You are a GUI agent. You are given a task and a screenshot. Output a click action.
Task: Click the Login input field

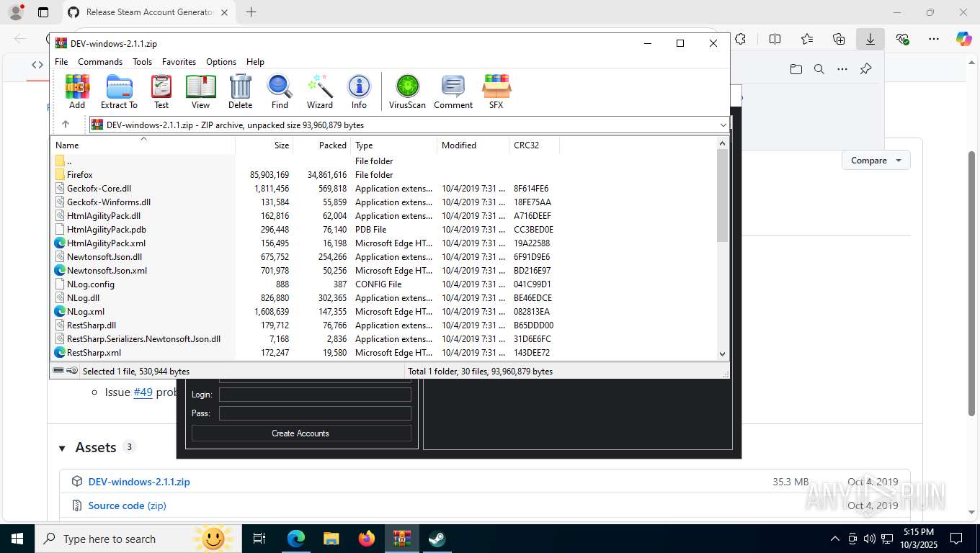pyautogui.click(x=315, y=395)
